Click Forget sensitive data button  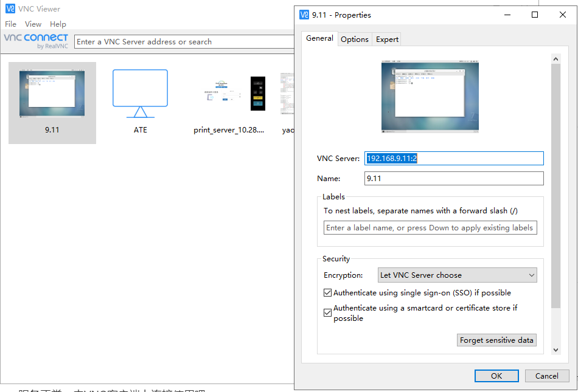point(496,340)
